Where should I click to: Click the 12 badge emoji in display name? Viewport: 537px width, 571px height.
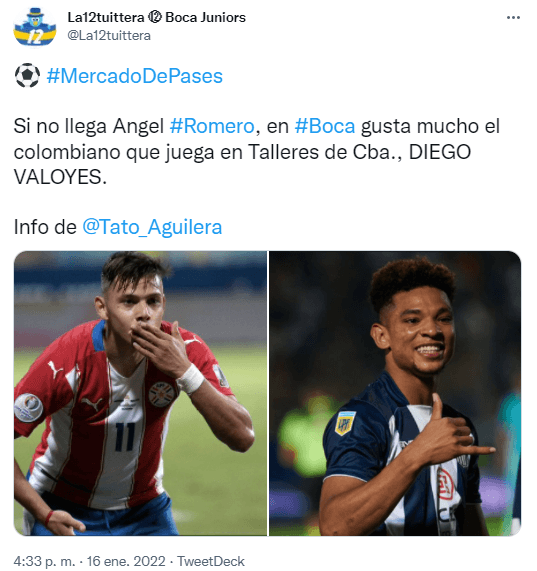(x=155, y=17)
